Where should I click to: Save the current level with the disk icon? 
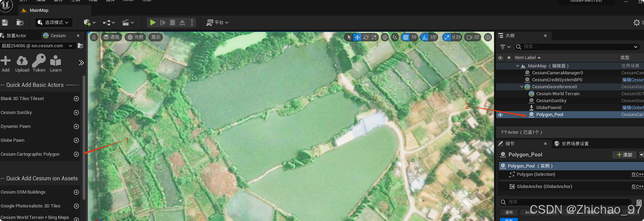click(x=5, y=23)
